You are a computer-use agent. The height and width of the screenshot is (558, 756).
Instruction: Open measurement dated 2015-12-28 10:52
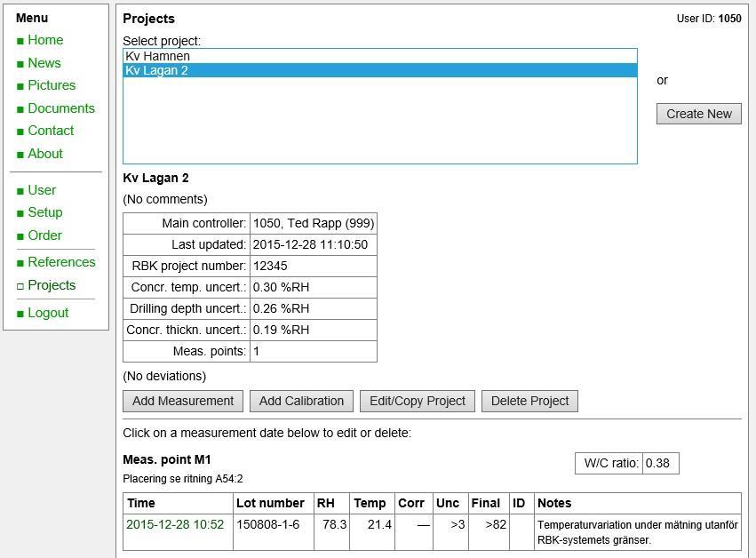pyautogui.click(x=175, y=524)
